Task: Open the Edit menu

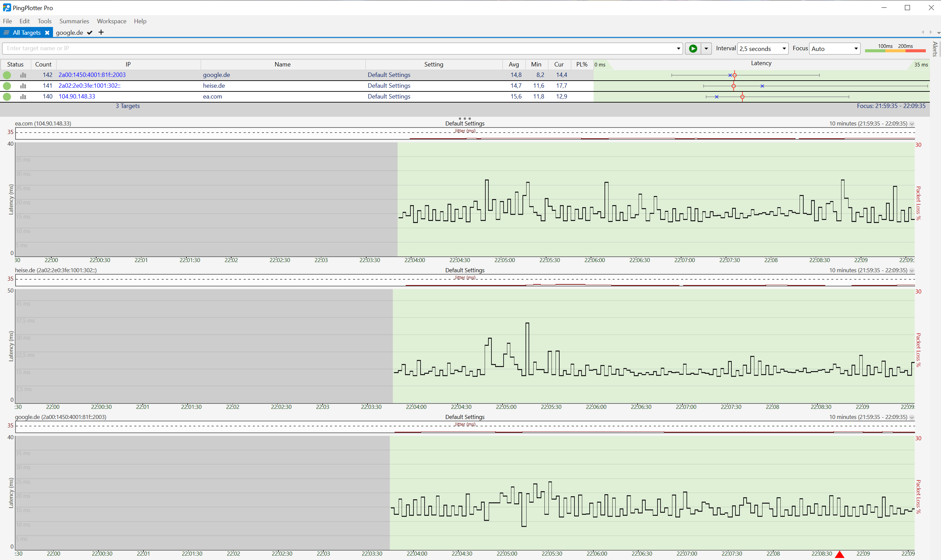Action: click(25, 21)
